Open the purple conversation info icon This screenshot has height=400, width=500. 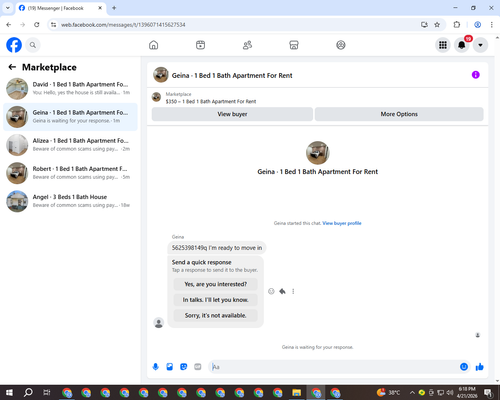tap(476, 75)
